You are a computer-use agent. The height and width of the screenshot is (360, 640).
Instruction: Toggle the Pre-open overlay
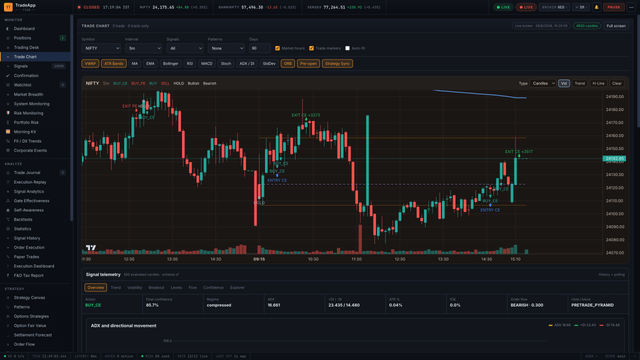[x=308, y=64]
